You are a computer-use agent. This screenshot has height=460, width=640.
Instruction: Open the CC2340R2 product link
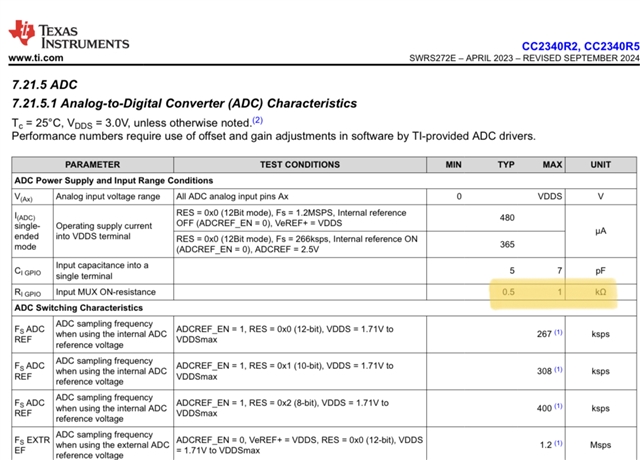[x=550, y=46]
